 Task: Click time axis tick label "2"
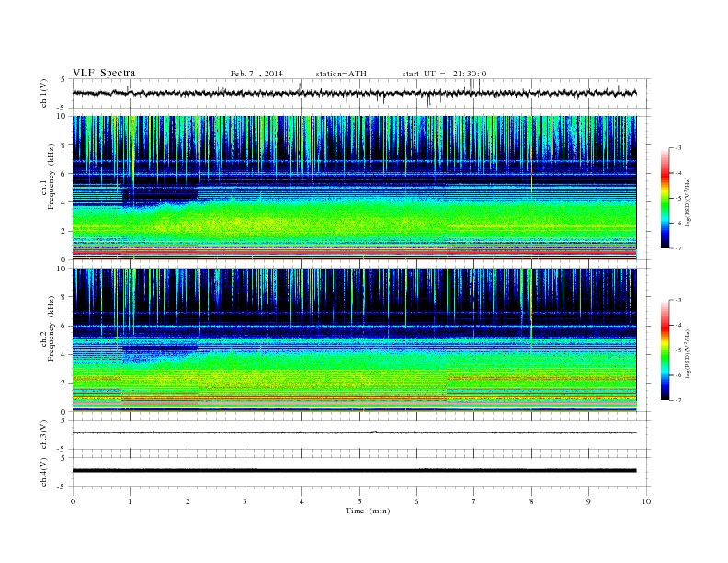(x=188, y=501)
